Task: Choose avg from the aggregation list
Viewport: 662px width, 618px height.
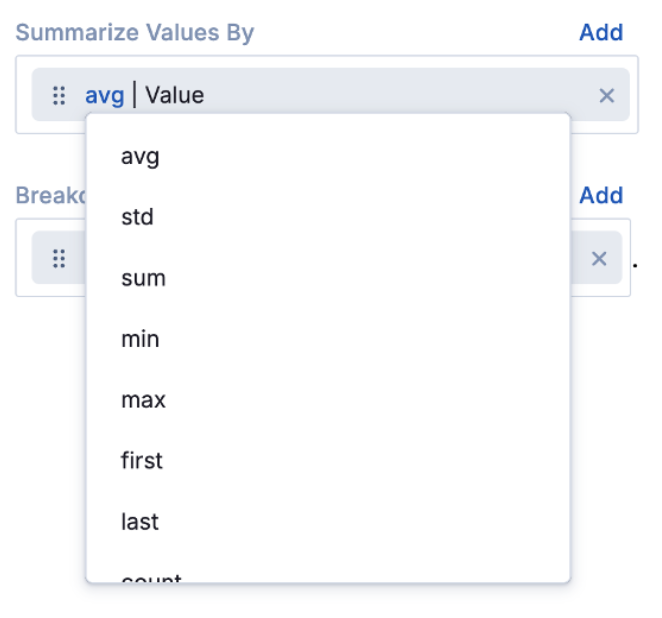Action: (140, 156)
